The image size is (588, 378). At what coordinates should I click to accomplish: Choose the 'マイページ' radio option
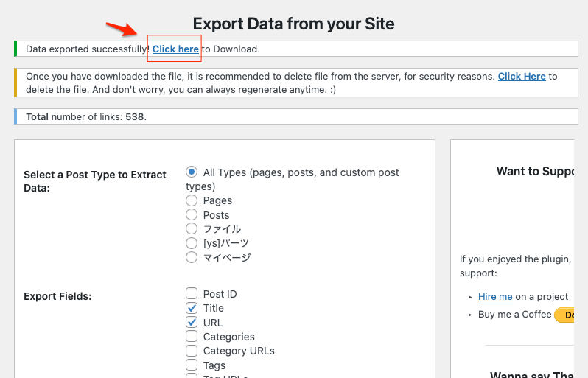tap(192, 257)
